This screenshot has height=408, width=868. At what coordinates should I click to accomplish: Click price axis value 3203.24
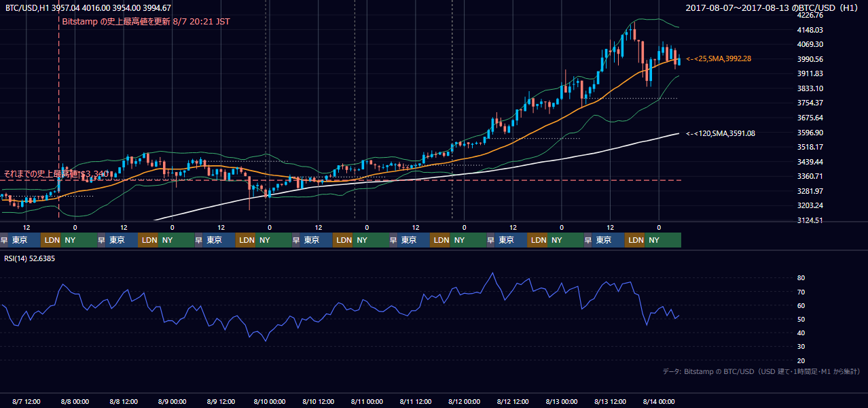pos(810,205)
